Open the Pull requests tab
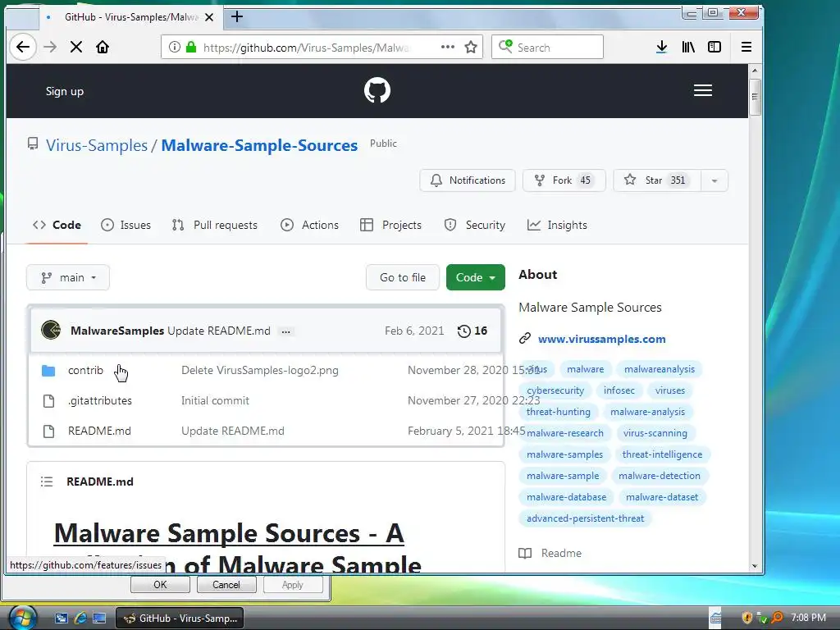 [214, 225]
